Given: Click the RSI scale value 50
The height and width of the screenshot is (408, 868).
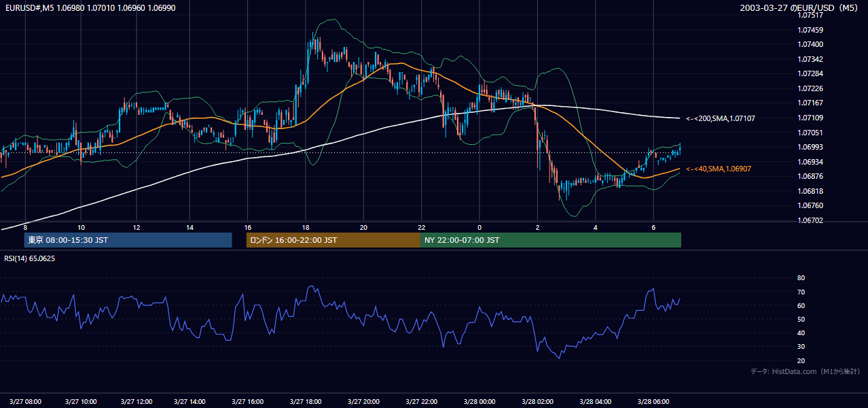Looking at the screenshot, I should [801, 319].
